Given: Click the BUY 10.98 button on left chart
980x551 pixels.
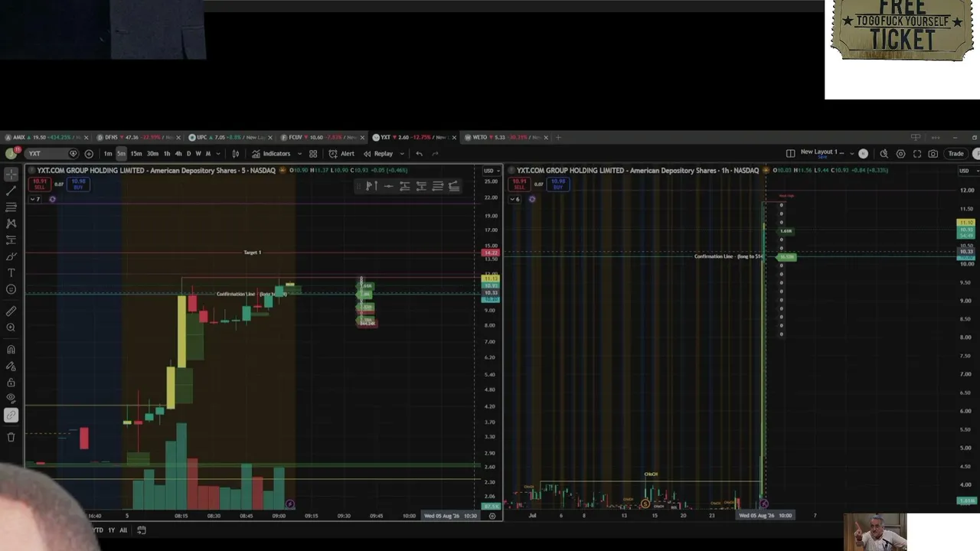Looking at the screenshot, I should (x=78, y=184).
